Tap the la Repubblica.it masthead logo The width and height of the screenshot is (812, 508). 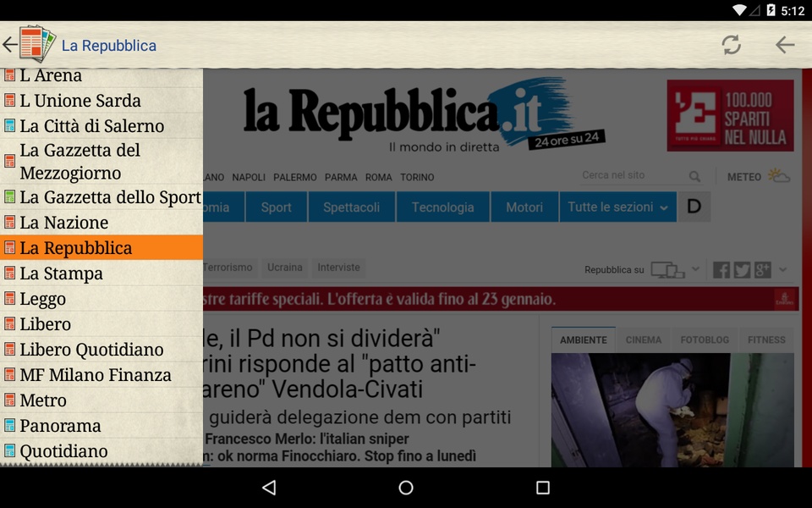pyautogui.click(x=424, y=115)
